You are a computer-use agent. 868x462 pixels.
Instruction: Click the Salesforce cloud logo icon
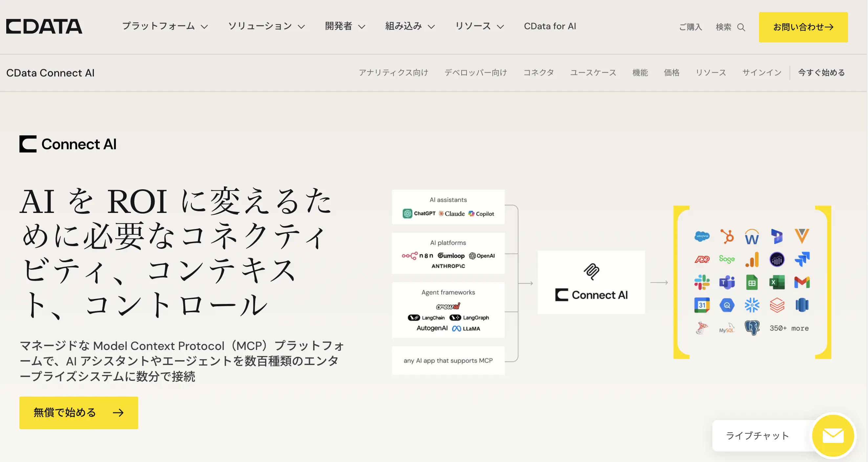click(x=702, y=236)
